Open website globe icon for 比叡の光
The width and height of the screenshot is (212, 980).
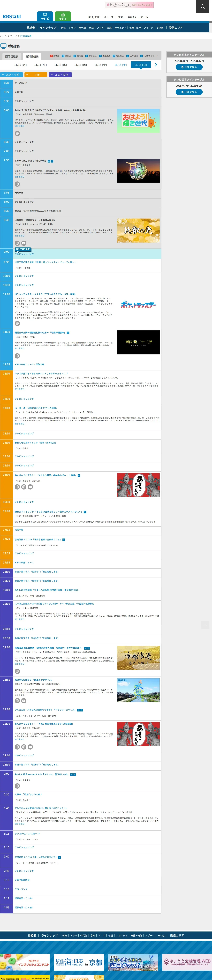coord(17,243)
